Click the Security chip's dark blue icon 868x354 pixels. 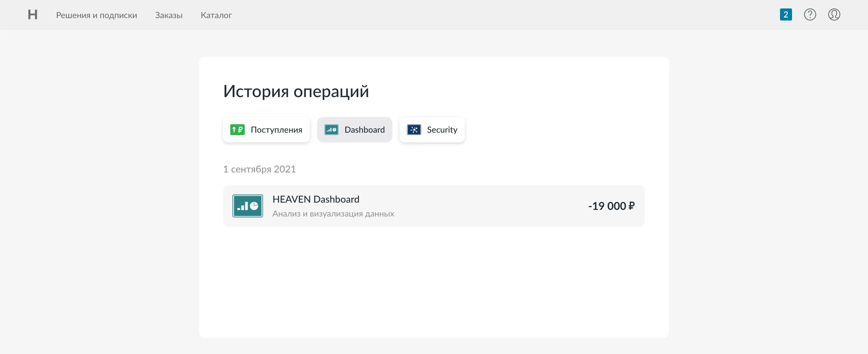pyautogui.click(x=414, y=129)
